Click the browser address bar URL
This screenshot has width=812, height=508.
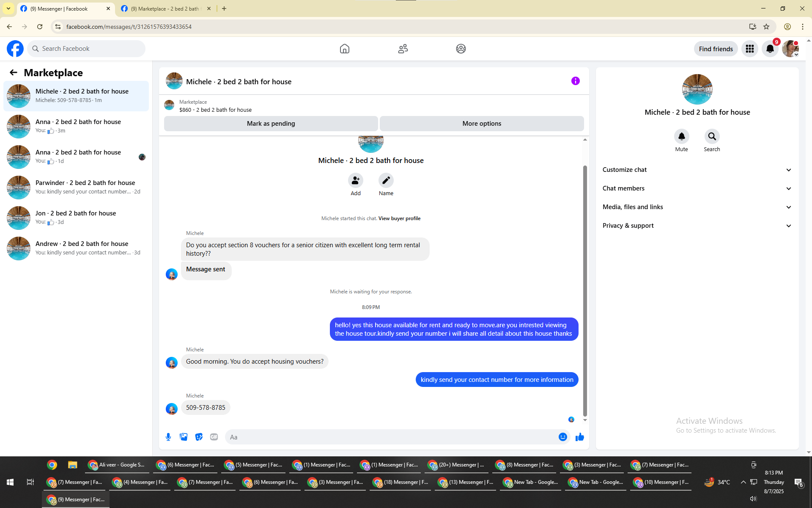tap(129, 27)
